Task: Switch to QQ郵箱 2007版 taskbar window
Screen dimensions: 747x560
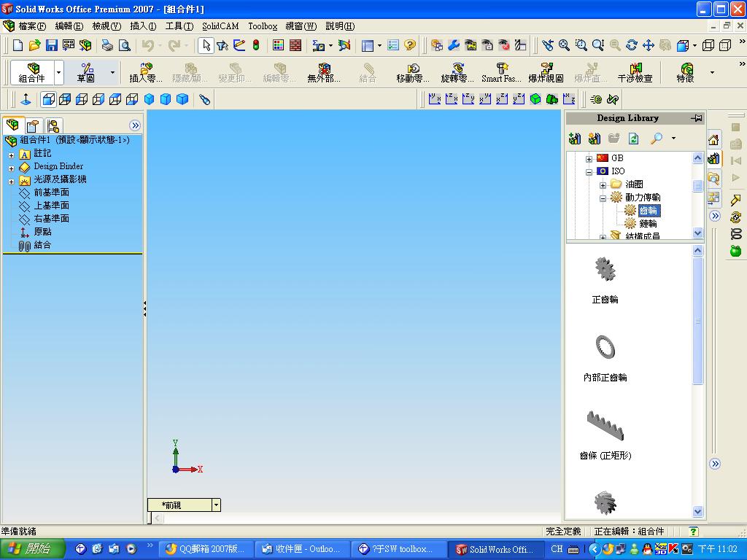Action: (205, 549)
